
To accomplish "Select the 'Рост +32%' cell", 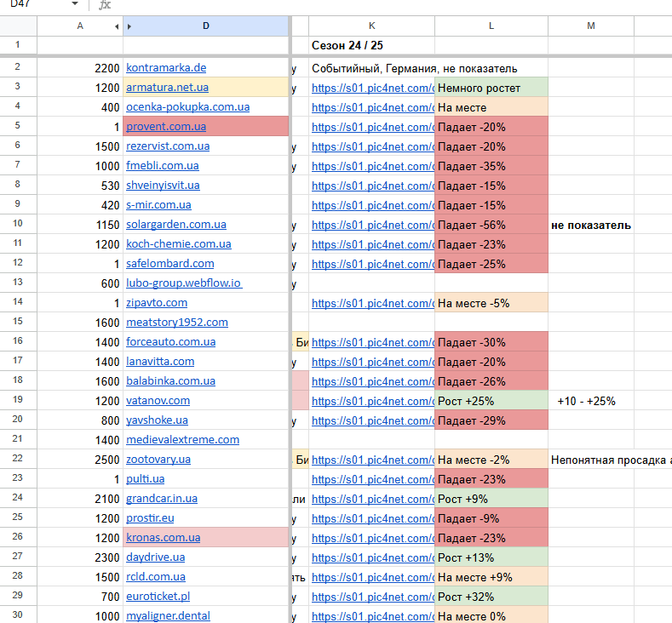I will click(491, 597).
